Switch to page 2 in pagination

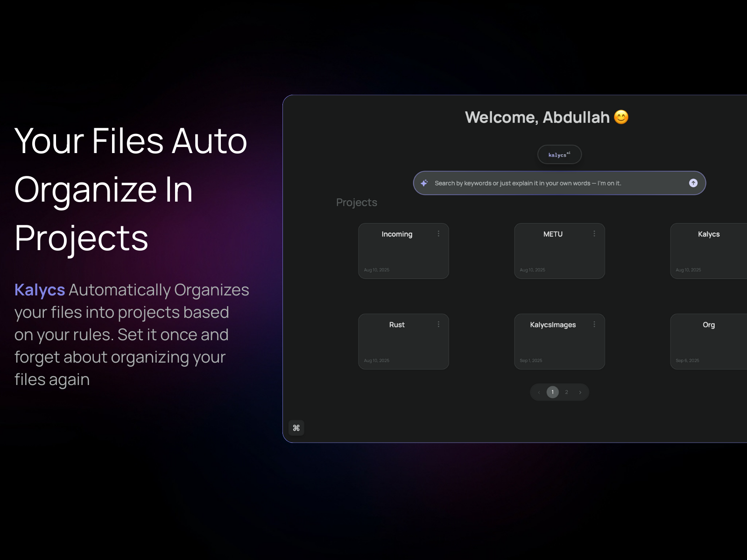coord(566,392)
